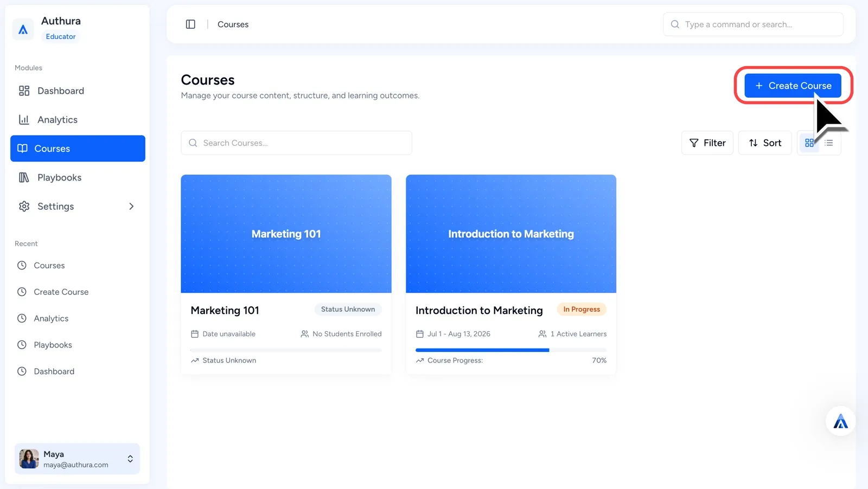Click Introduction to Marketing card title
This screenshot has height=489, width=868.
tap(479, 311)
